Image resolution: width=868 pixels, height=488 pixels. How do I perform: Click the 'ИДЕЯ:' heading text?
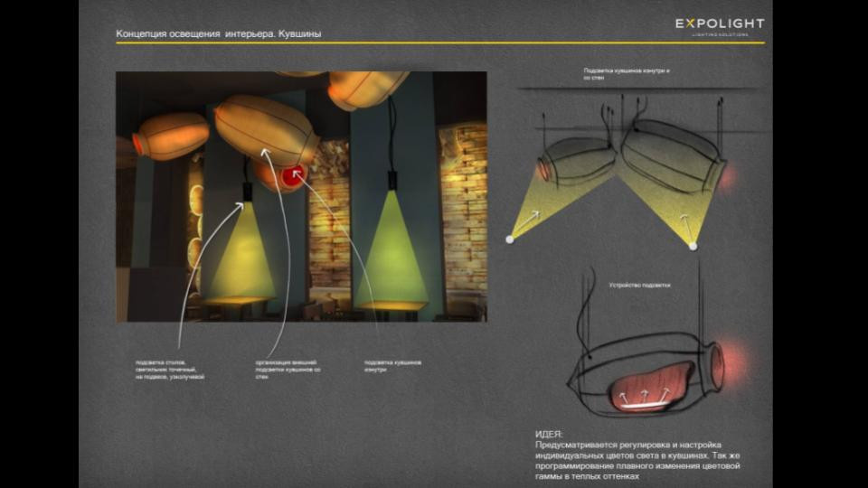(x=548, y=435)
